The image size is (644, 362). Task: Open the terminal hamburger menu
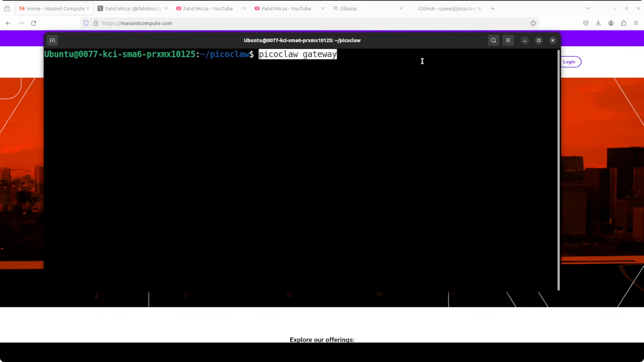508,40
